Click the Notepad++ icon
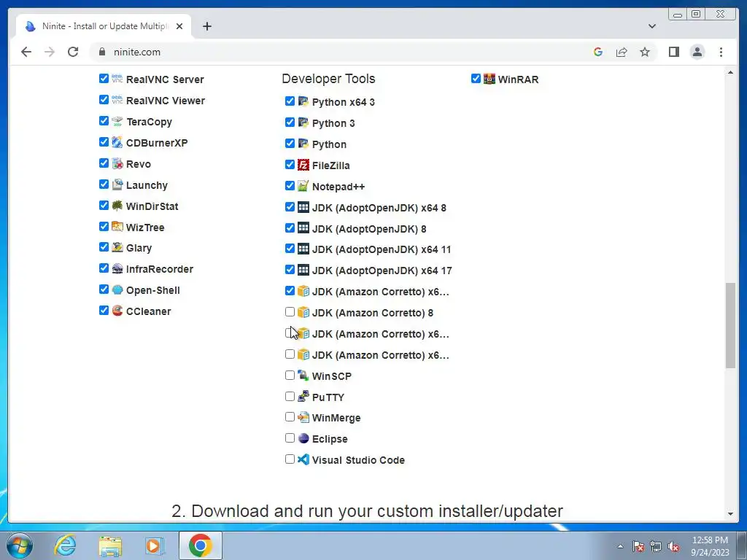This screenshot has height=560, width=747. point(303,186)
